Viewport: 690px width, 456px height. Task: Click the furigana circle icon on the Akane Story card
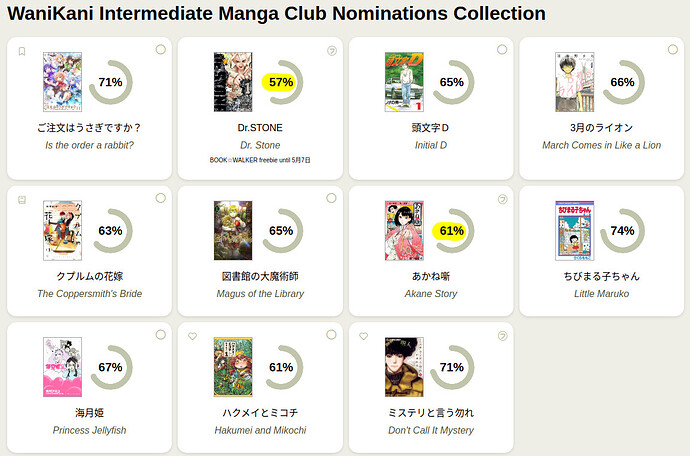[503, 199]
